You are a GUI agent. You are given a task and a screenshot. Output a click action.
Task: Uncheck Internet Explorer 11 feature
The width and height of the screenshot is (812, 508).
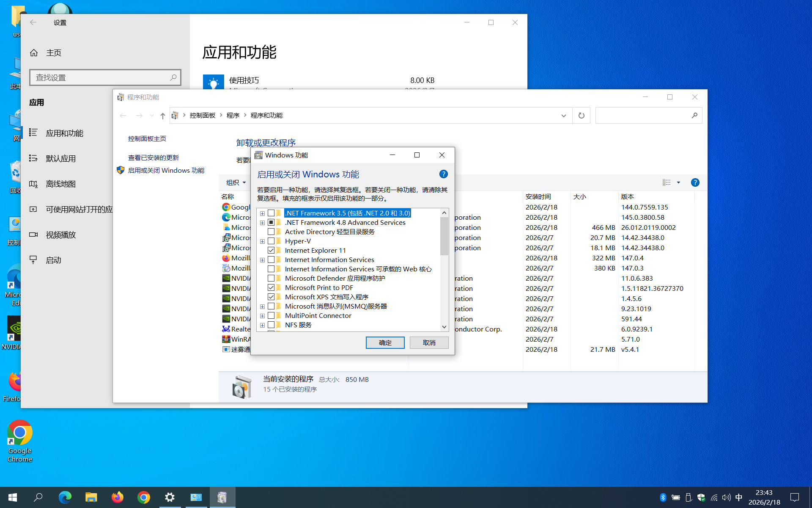click(271, 251)
